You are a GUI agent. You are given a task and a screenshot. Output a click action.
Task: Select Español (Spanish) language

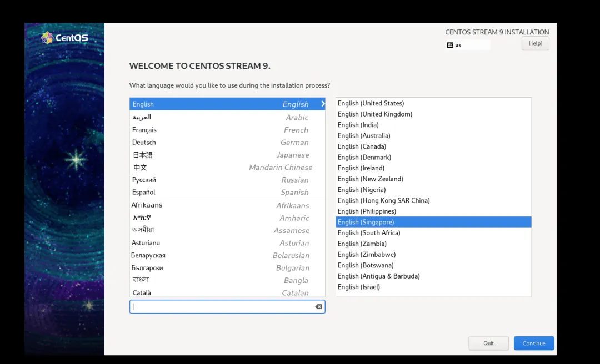(x=227, y=193)
